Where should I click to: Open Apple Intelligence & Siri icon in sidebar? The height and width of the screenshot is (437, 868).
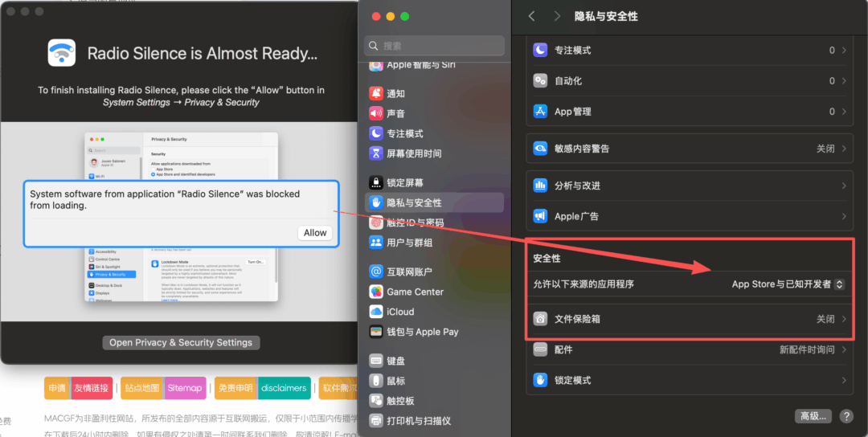[x=376, y=65]
